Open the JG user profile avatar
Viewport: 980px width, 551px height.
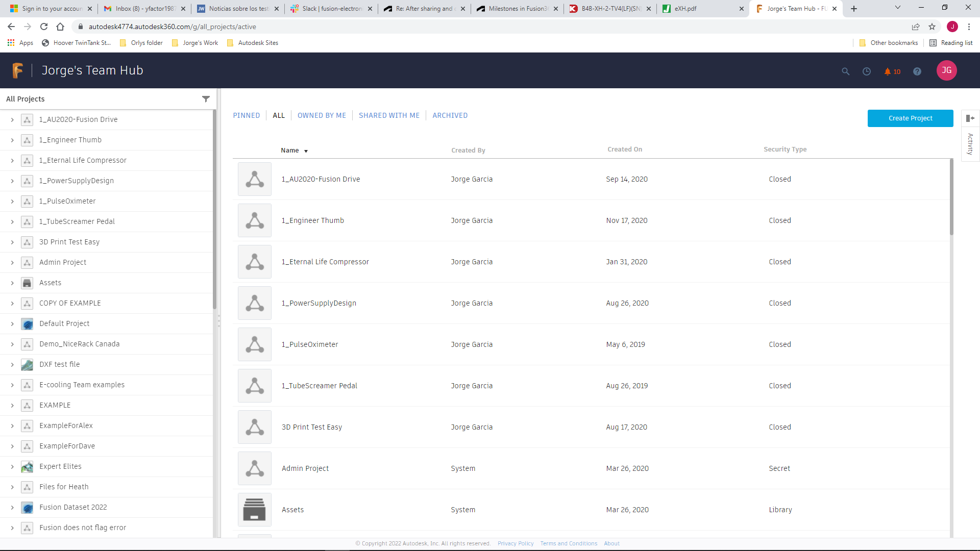(946, 70)
